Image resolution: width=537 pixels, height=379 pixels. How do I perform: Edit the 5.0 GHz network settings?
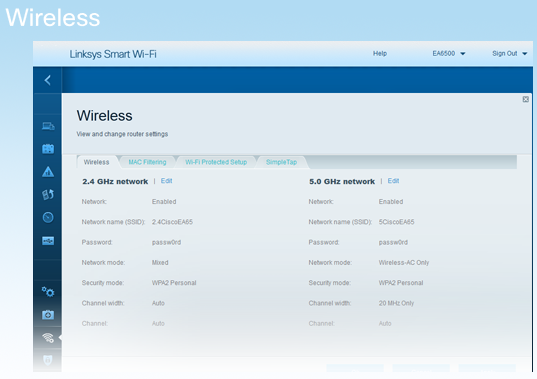tap(394, 181)
